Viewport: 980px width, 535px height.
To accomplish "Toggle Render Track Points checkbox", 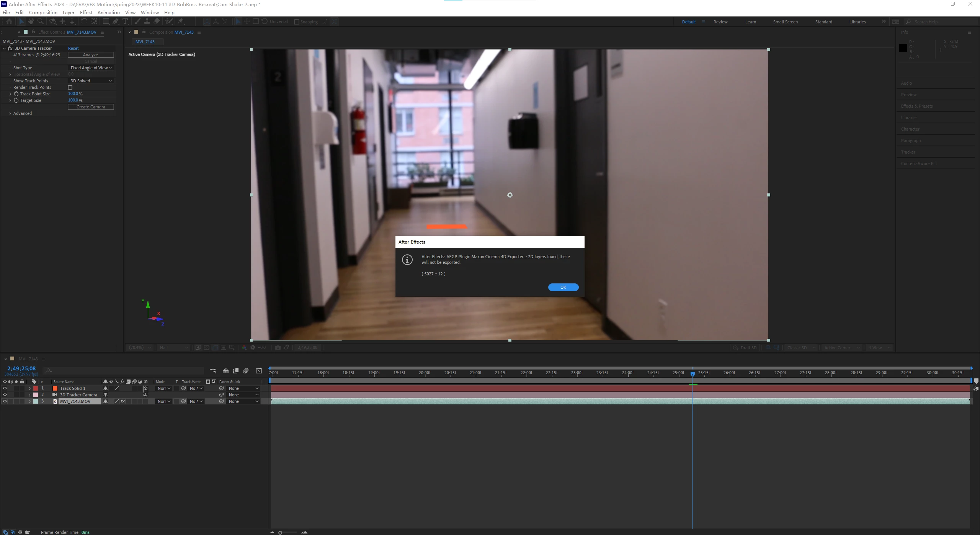I will (70, 87).
